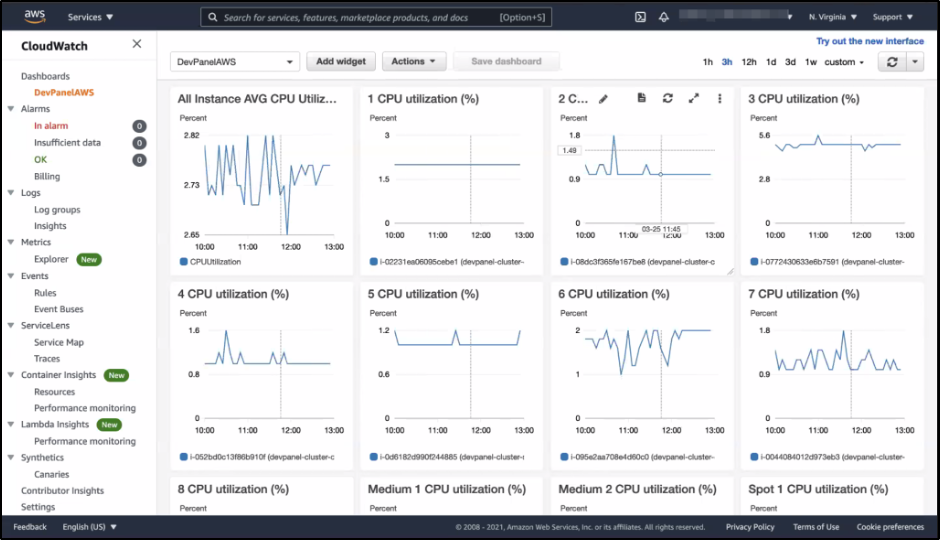Screen dimensions: 940x540
Task: Click the legend swatch for i-0772430633e6b7591
Action: (754, 261)
